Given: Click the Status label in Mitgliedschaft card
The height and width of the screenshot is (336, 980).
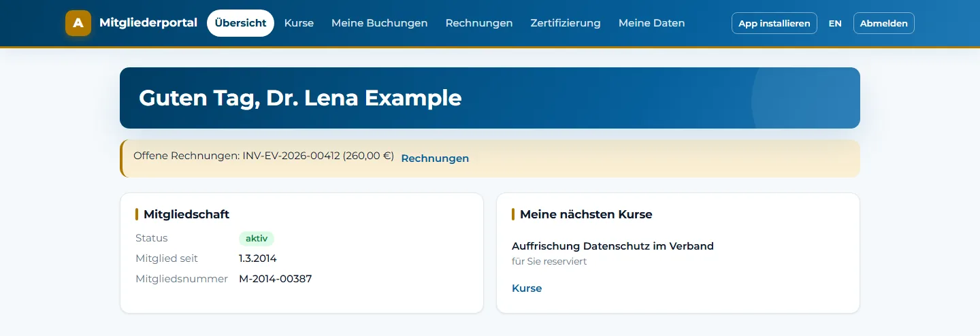Looking at the screenshot, I should point(152,238).
